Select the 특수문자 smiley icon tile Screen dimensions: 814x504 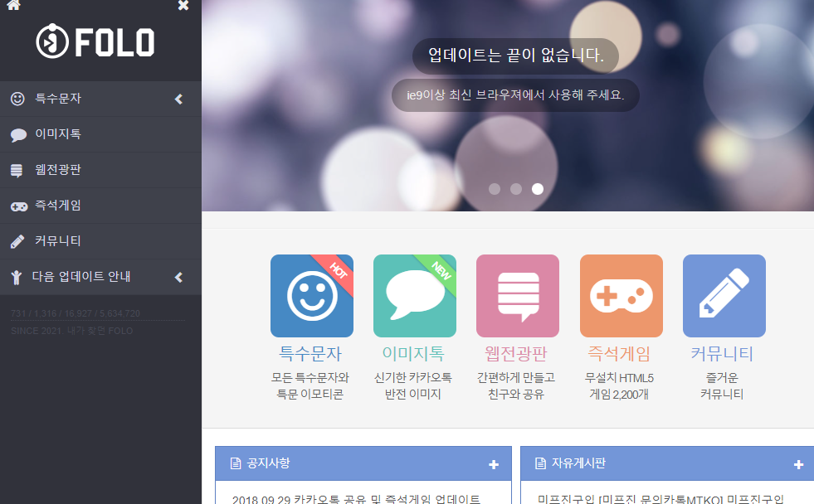[311, 296]
